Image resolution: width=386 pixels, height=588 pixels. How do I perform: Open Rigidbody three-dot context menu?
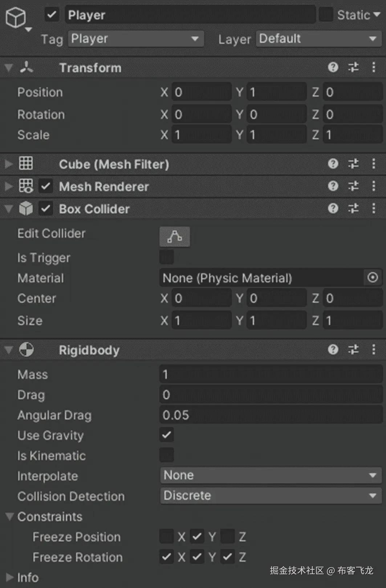click(374, 350)
